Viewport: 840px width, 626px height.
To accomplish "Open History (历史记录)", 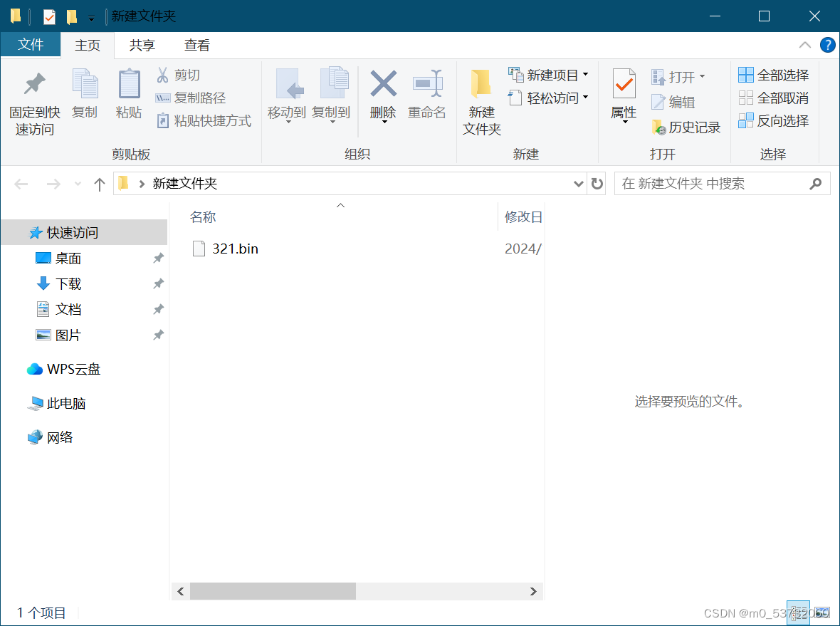I will click(686, 127).
